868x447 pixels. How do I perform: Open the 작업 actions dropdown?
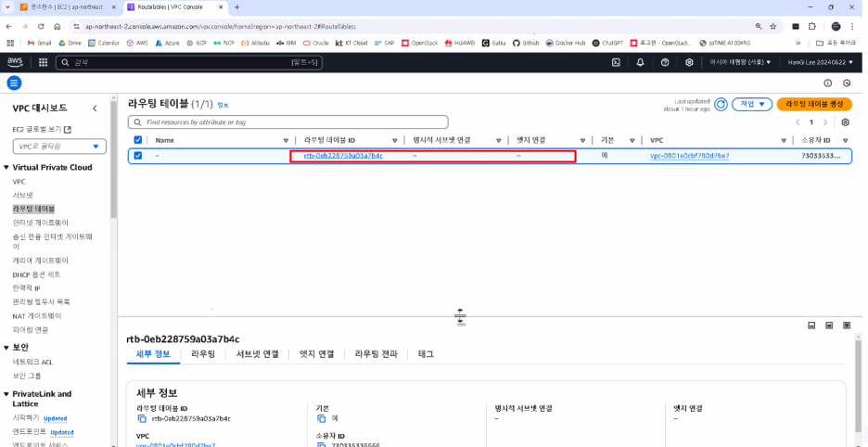click(x=752, y=104)
